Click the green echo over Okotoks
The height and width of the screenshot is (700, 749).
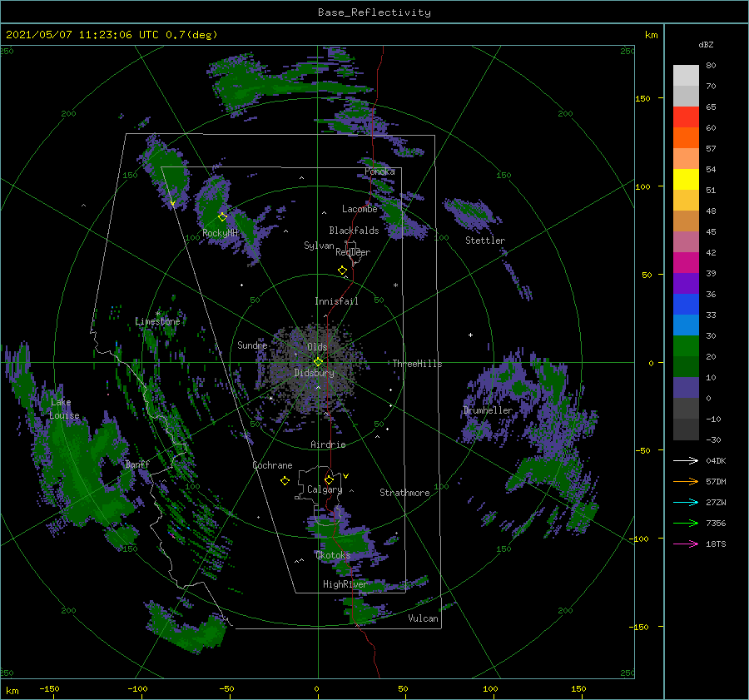pyautogui.click(x=346, y=544)
